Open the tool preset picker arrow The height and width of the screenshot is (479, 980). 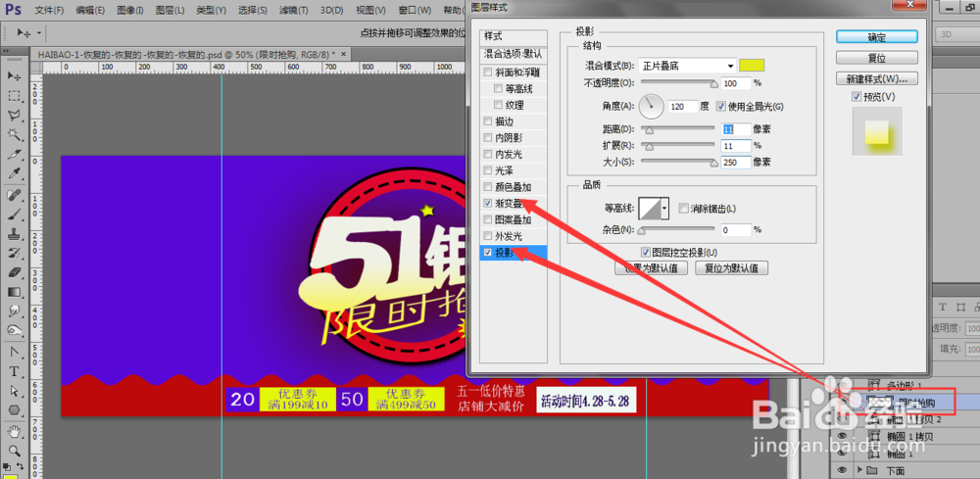point(39,32)
